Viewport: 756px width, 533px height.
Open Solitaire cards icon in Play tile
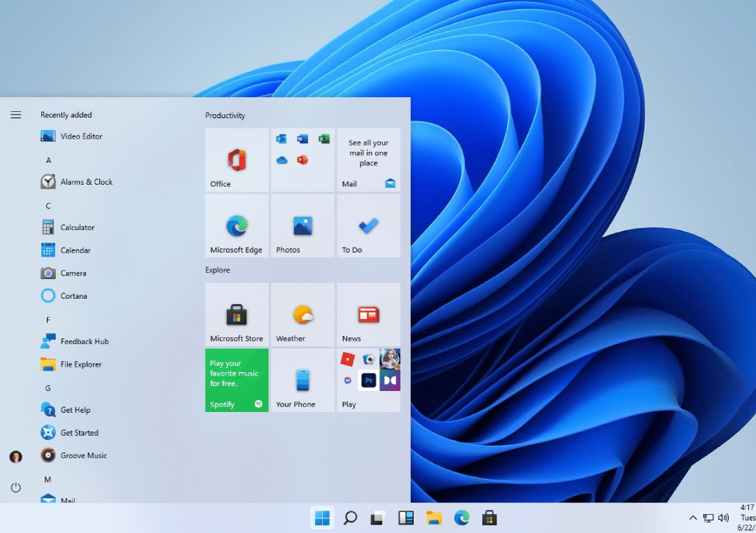pos(368,359)
